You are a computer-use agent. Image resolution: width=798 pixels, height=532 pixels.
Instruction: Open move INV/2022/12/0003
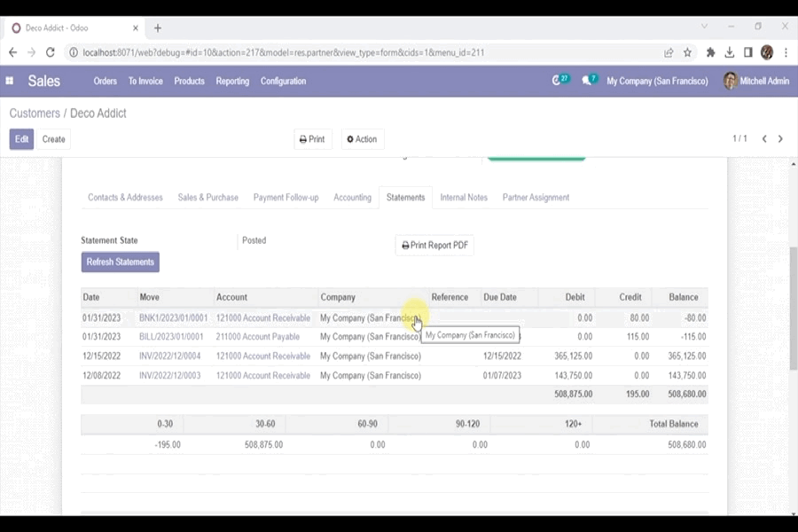tap(169, 375)
